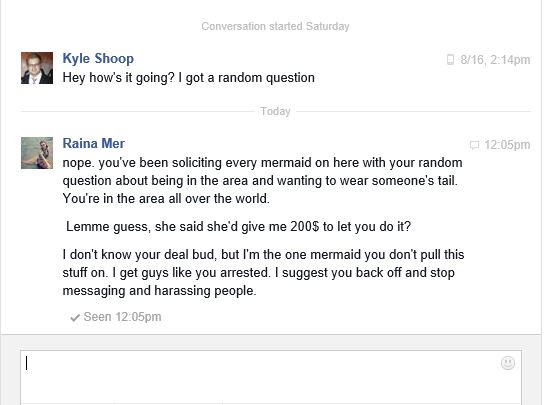Viewport: 547px width, 405px height.
Task: Click the mobile phone icon beside 8/16 timestamp
Action: pyautogui.click(x=450, y=60)
